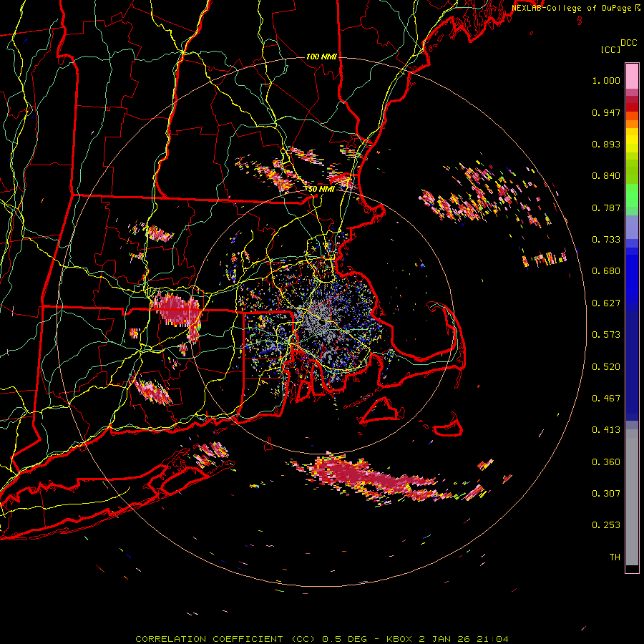
Task: Select the 0.253 scale value
Action: tap(606, 525)
